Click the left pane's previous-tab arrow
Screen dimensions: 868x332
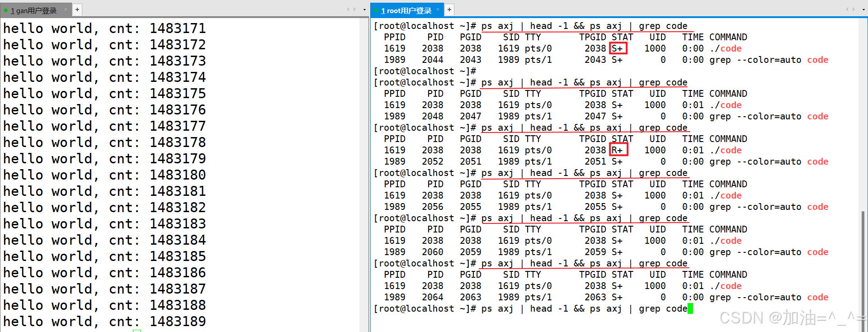[348, 9]
